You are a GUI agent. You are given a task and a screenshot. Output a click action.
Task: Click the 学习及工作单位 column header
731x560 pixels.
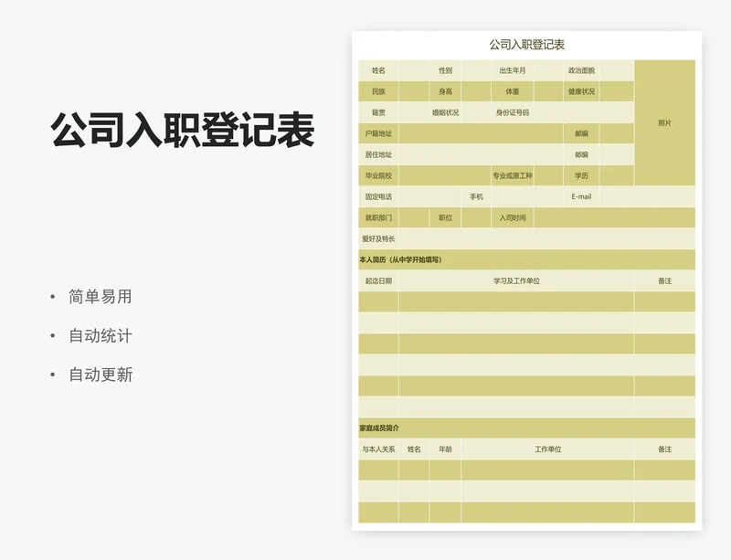click(516, 280)
